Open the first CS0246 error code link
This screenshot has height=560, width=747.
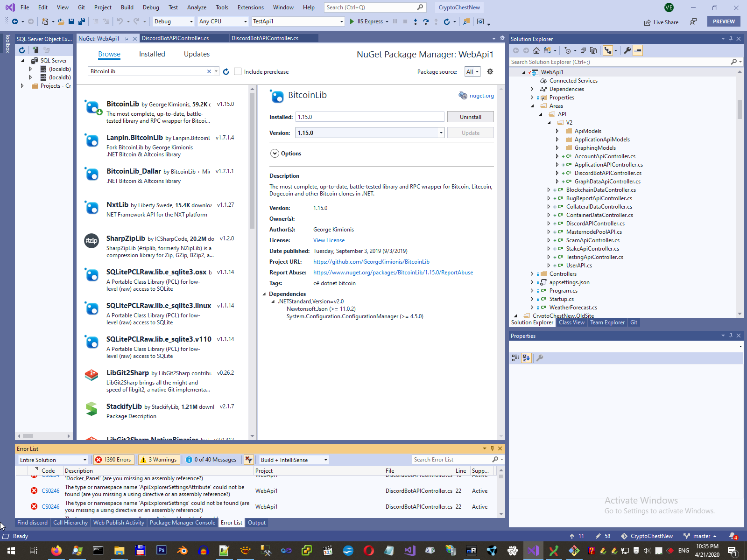click(x=50, y=491)
